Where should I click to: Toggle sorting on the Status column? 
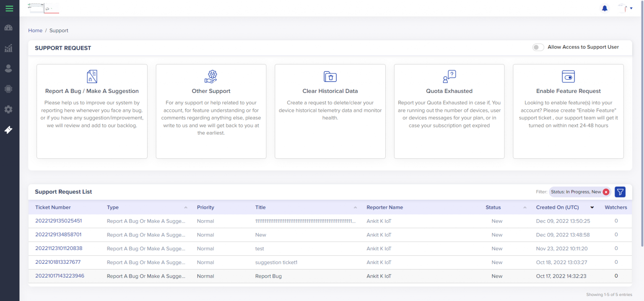coord(524,207)
